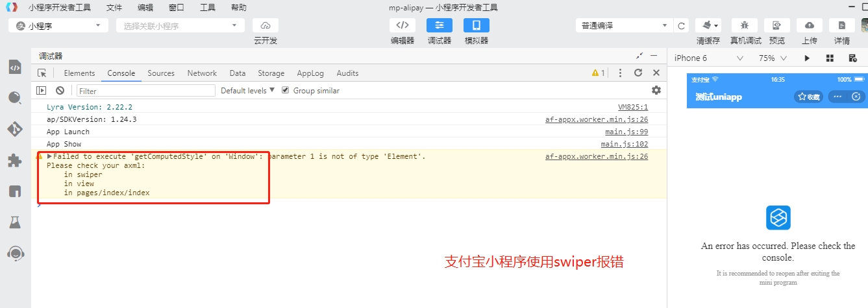Play the simulator with triangle button
The width and height of the screenshot is (868, 308).
(807, 58)
